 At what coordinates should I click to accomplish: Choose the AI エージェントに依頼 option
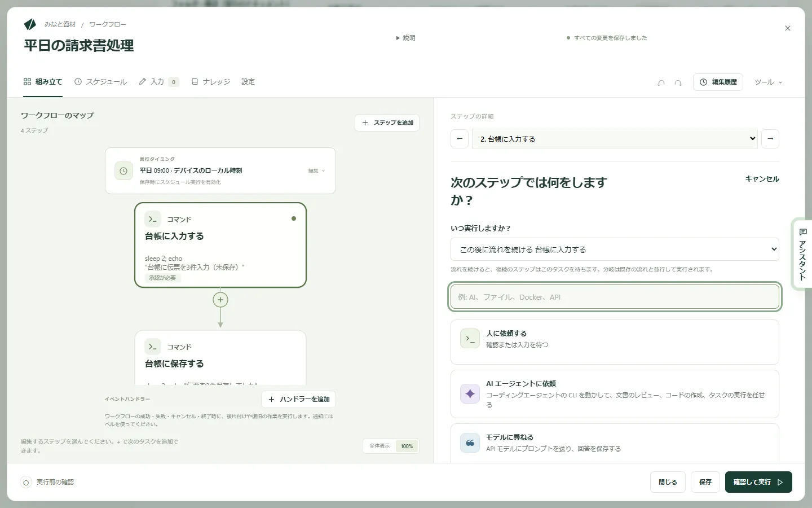pyautogui.click(x=615, y=394)
